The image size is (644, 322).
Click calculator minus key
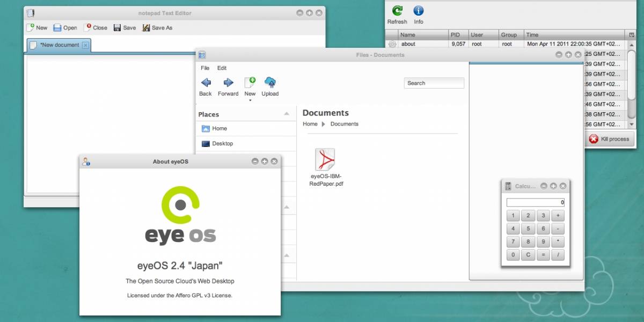(x=558, y=229)
